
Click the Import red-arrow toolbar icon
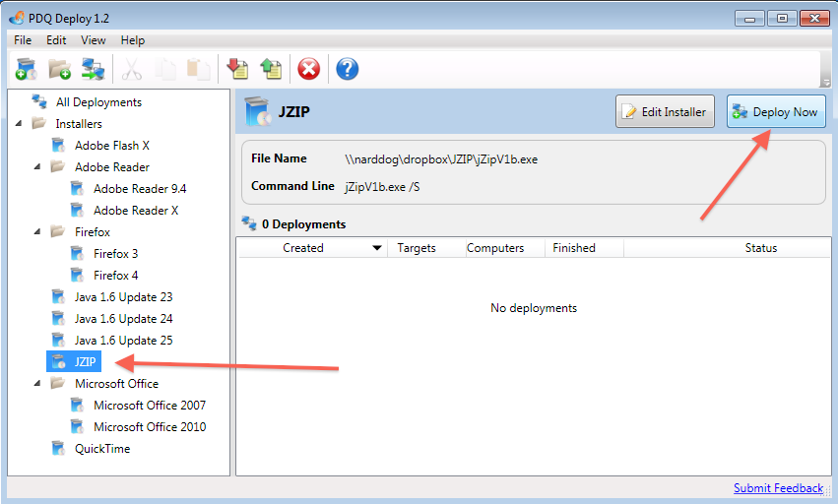(x=238, y=69)
